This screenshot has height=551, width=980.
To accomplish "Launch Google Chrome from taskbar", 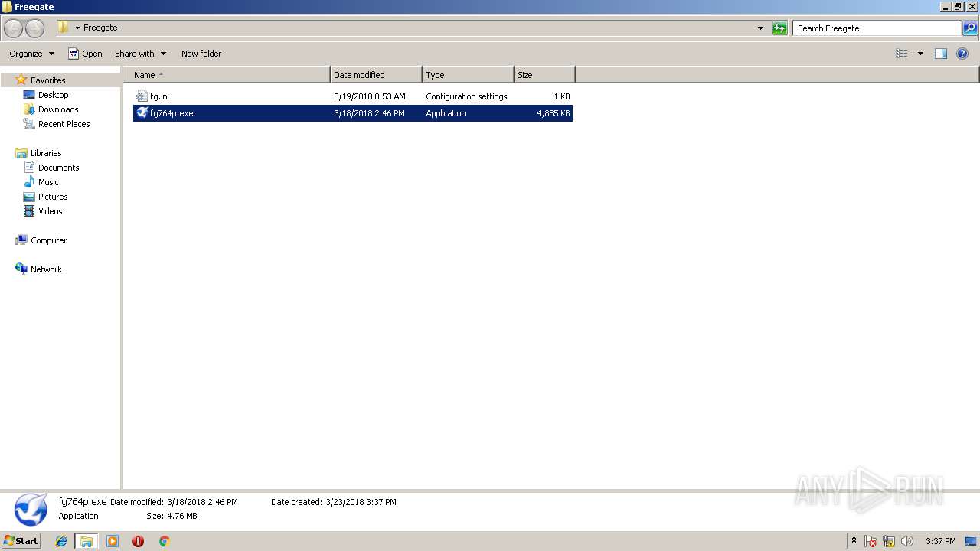I will pyautogui.click(x=164, y=541).
